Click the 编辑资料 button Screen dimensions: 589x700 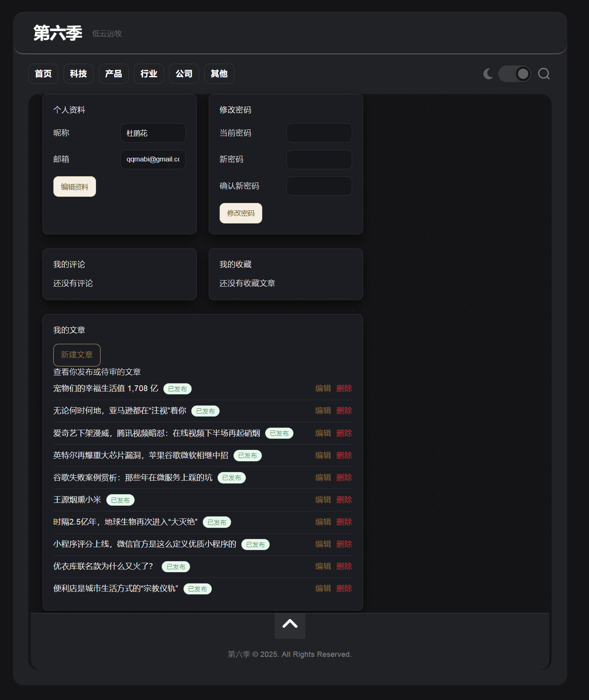click(75, 187)
